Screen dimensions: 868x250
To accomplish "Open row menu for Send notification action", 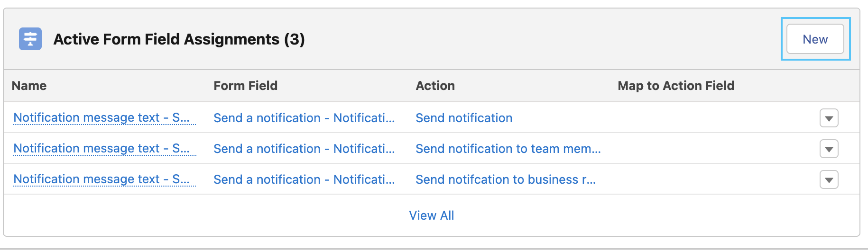I will click(829, 118).
